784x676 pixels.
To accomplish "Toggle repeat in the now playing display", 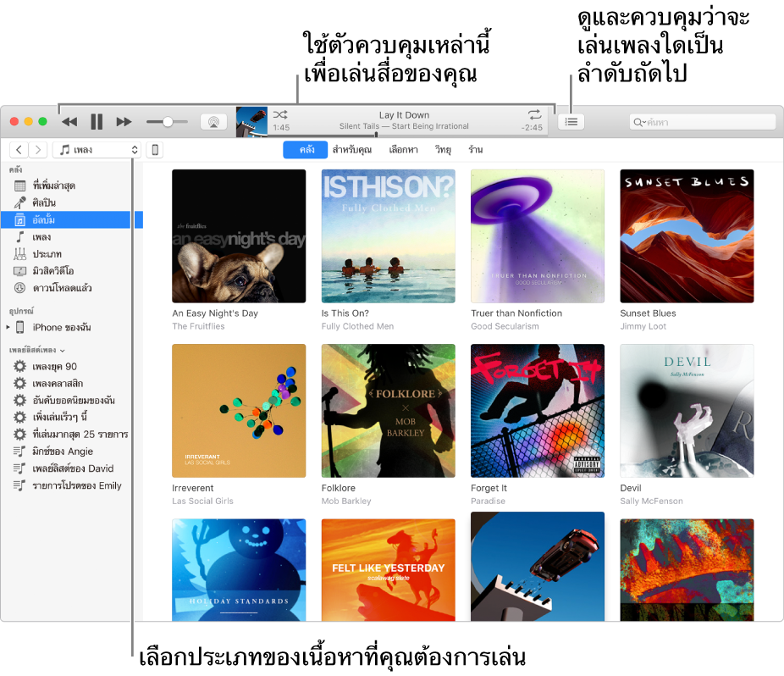I will pyautogui.click(x=534, y=114).
